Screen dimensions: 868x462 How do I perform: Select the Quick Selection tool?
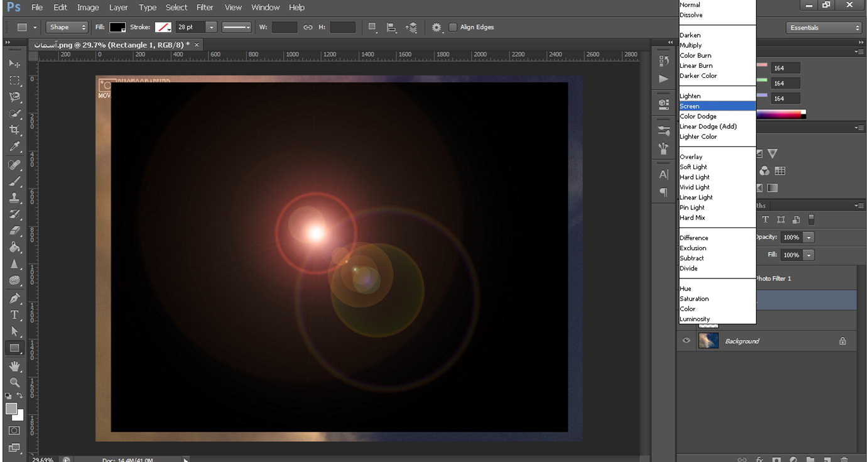[x=14, y=114]
